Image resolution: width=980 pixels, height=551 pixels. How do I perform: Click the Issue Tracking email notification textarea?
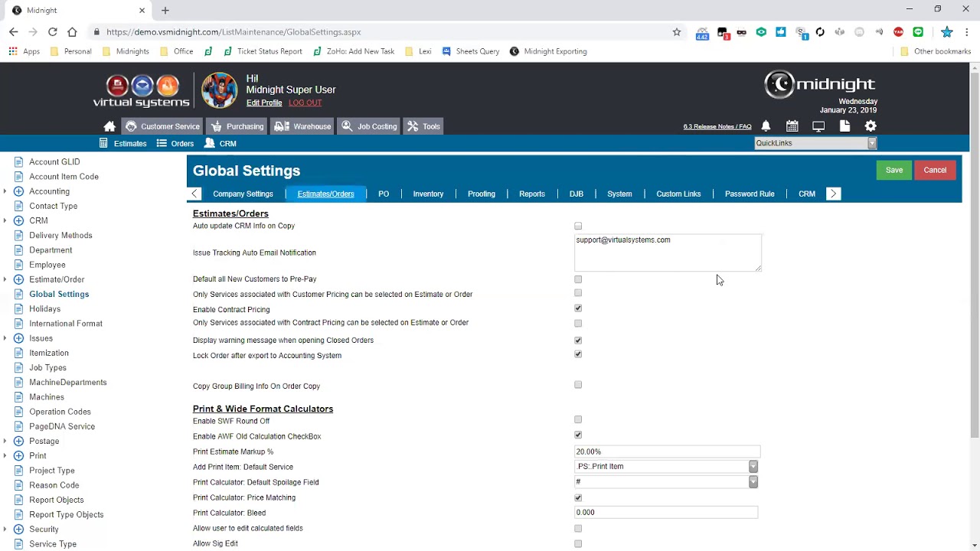668,253
